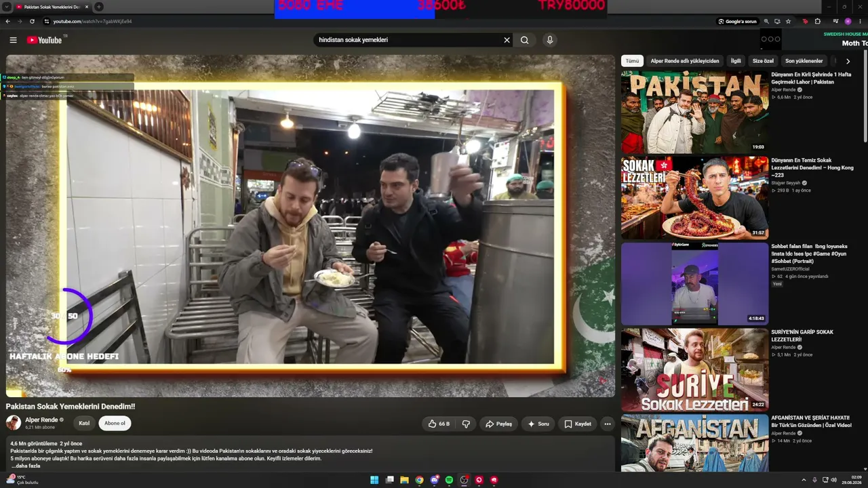Open the SametUZEROfficial stream thumbnail
868x488 pixels.
(x=694, y=284)
